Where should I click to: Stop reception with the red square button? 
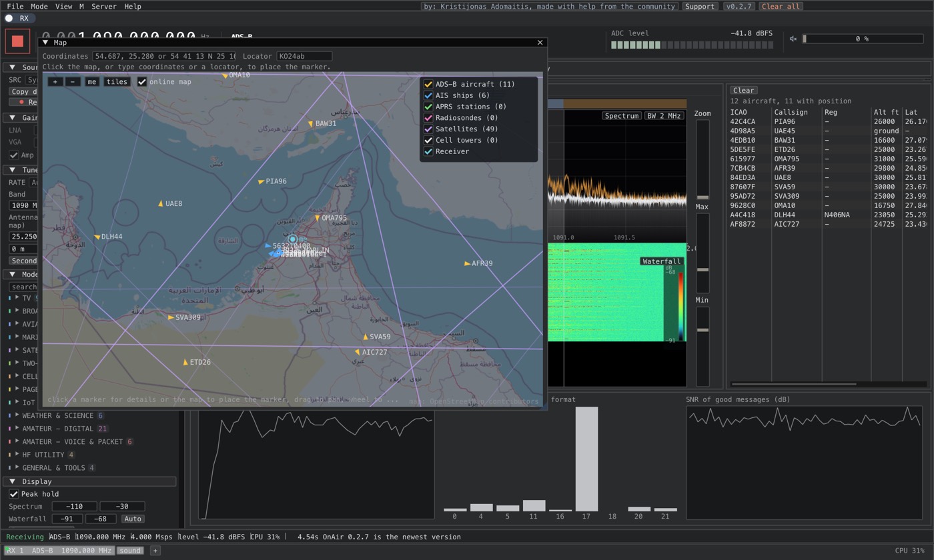(x=18, y=41)
